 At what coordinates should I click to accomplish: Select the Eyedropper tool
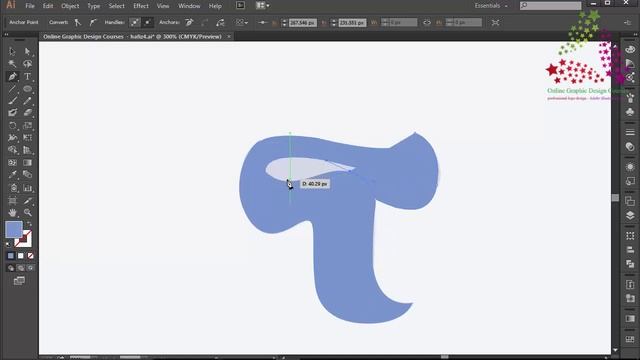click(12, 175)
